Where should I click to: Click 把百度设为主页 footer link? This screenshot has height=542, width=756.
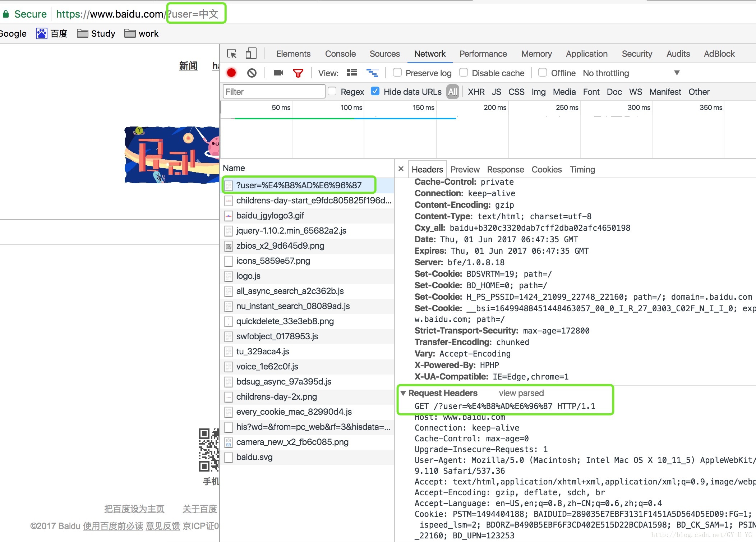tap(134, 509)
